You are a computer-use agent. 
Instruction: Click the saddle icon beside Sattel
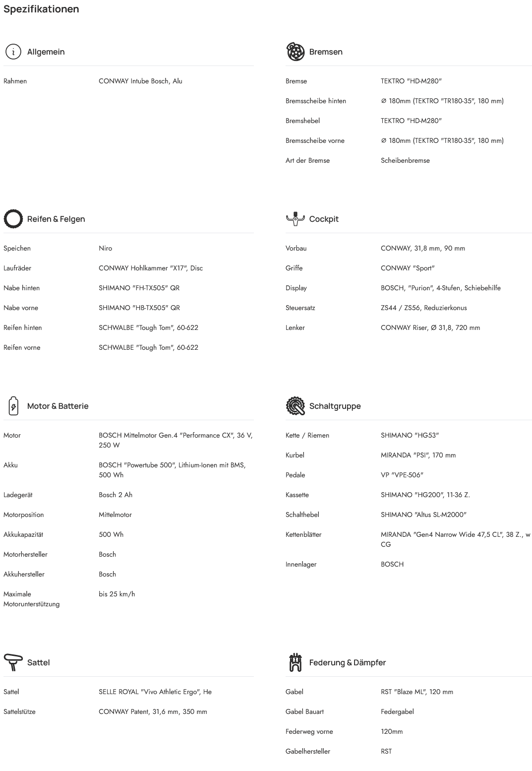[x=13, y=662]
